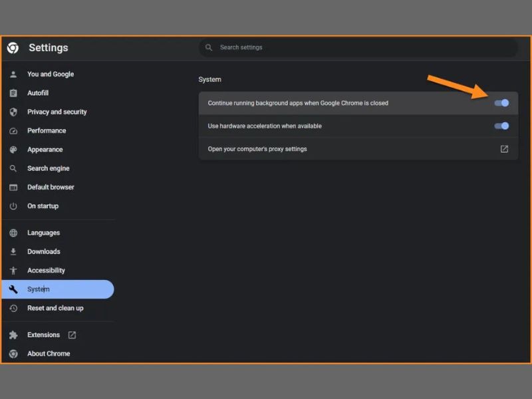Select the System sidebar item

(x=58, y=289)
